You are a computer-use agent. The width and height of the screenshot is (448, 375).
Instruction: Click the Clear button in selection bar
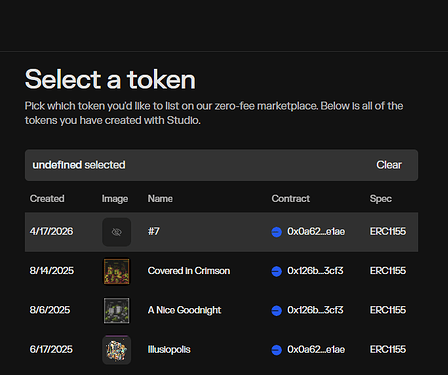(389, 165)
